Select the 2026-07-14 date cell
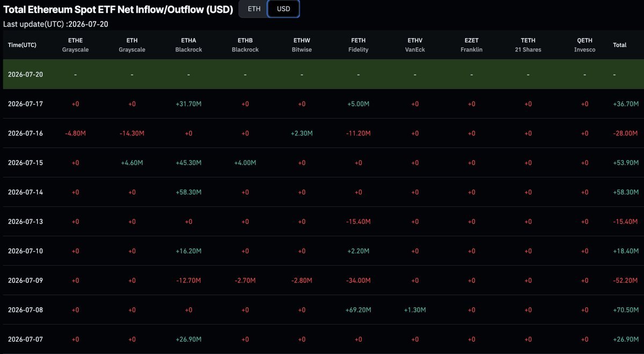 click(25, 192)
